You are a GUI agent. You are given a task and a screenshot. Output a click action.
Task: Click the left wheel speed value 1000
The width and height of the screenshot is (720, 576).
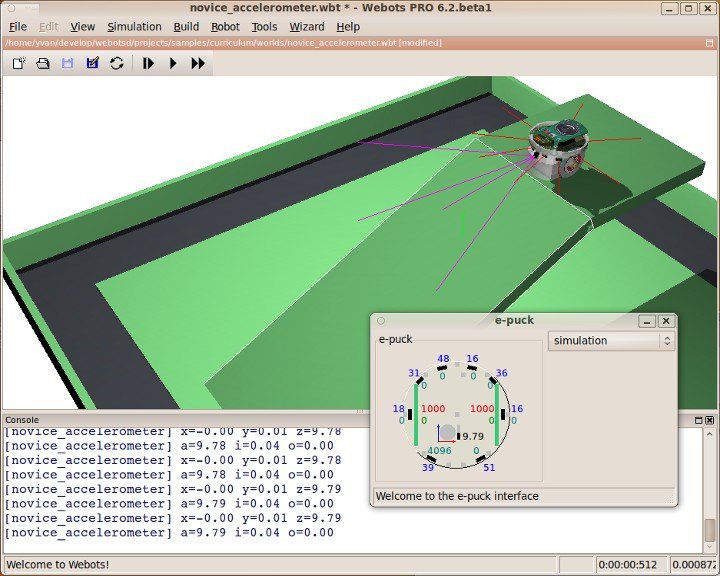pos(433,408)
